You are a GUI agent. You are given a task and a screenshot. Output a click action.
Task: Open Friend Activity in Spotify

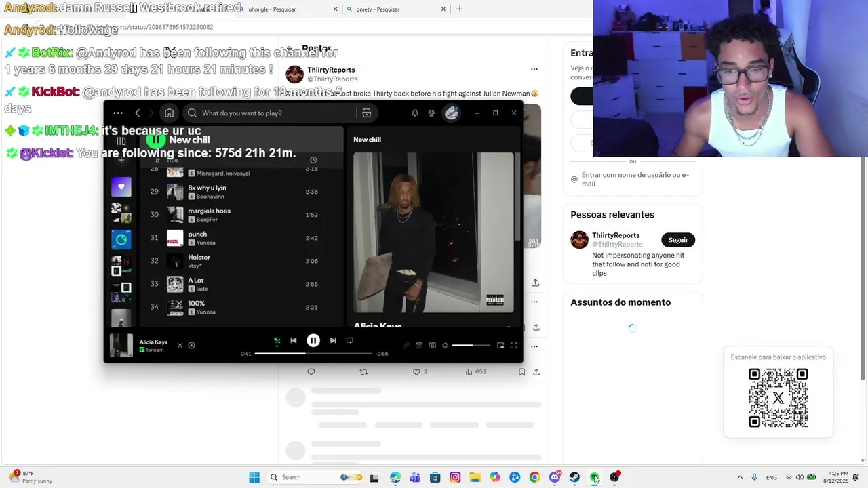coord(431,113)
